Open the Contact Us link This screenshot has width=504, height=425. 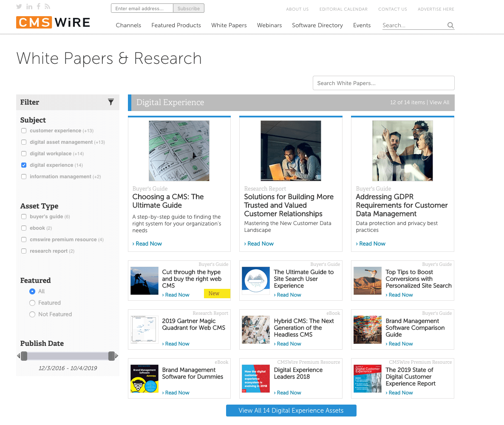point(393,9)
